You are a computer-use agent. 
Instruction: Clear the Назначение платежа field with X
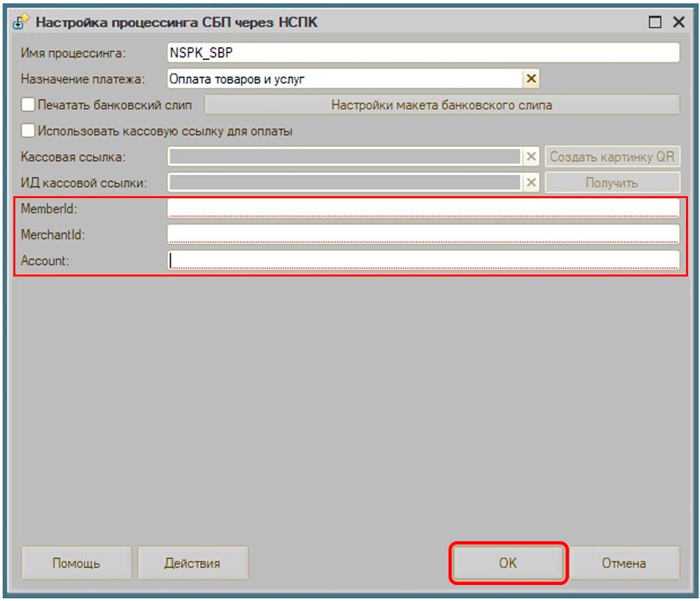click(x=531, y=79)
